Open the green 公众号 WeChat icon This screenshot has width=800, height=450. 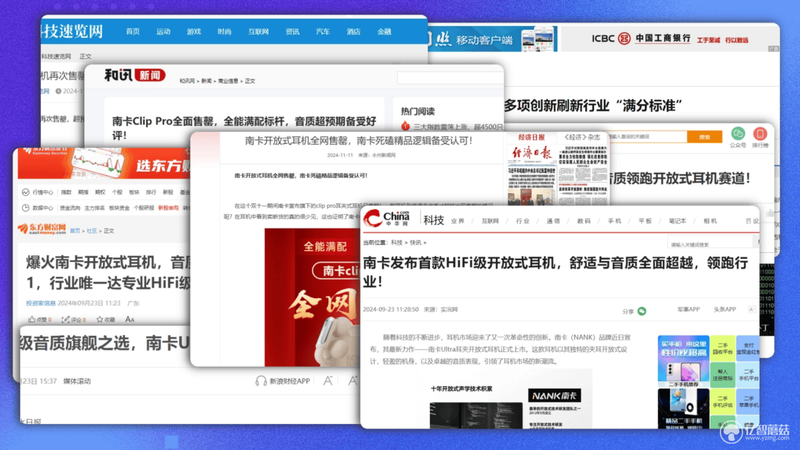[x=738, y=134]
